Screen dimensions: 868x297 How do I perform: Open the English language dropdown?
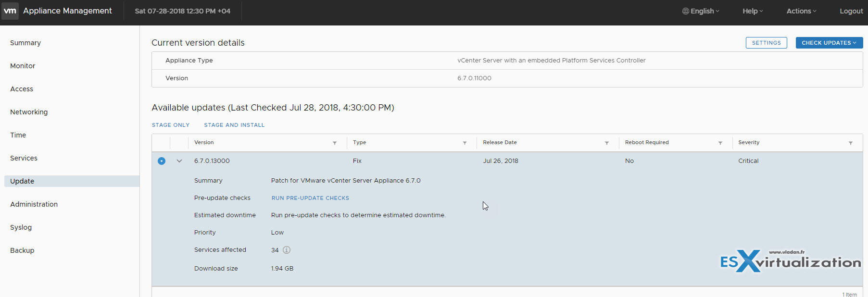point(701,11)
